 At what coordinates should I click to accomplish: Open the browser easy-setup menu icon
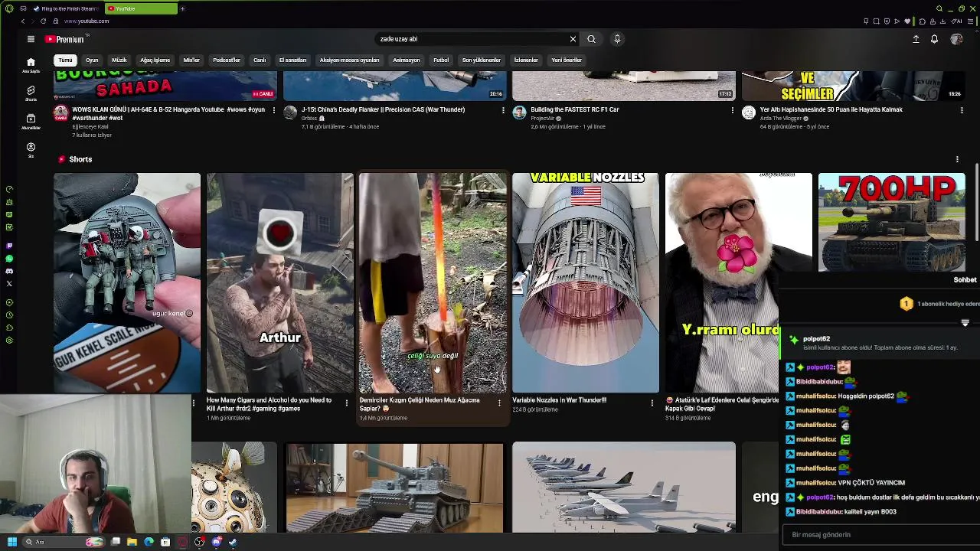[972, 21]
